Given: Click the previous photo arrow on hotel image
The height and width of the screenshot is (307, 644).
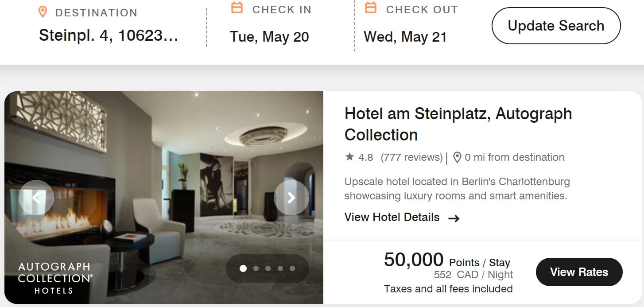Looking at the screenshot, I should pos(37,198).
